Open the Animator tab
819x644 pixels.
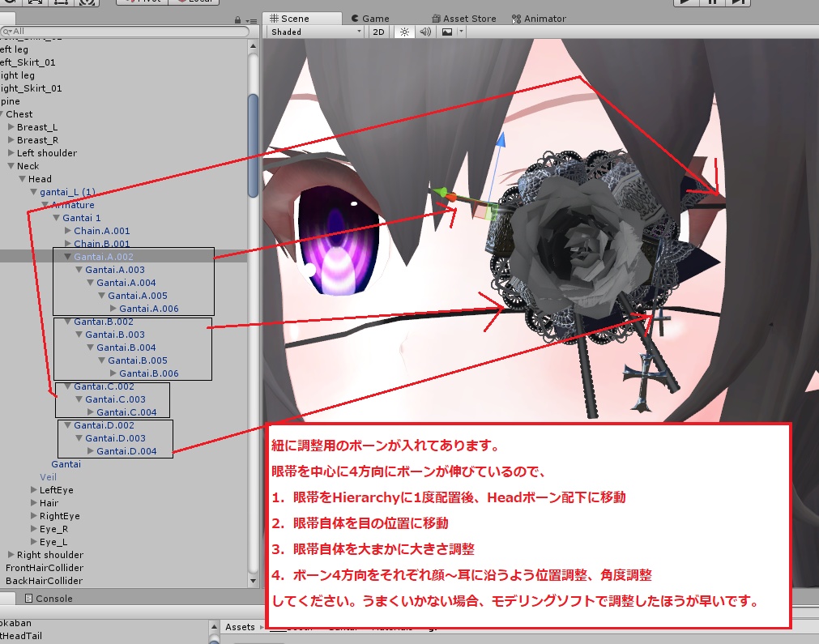click(x=539, y=19)
